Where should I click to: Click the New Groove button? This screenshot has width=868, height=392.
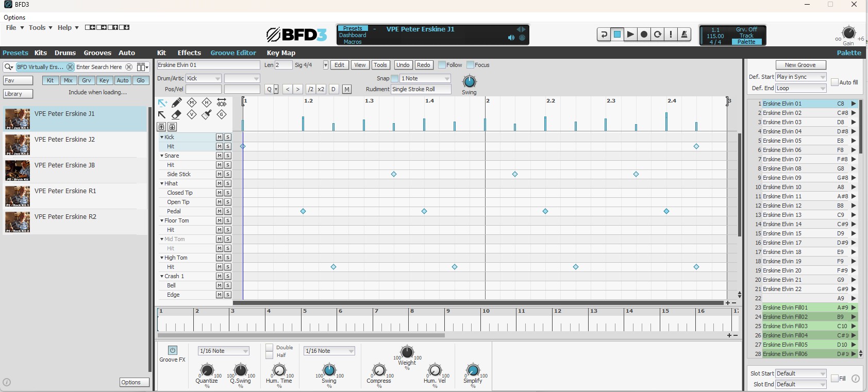(800, 65)
